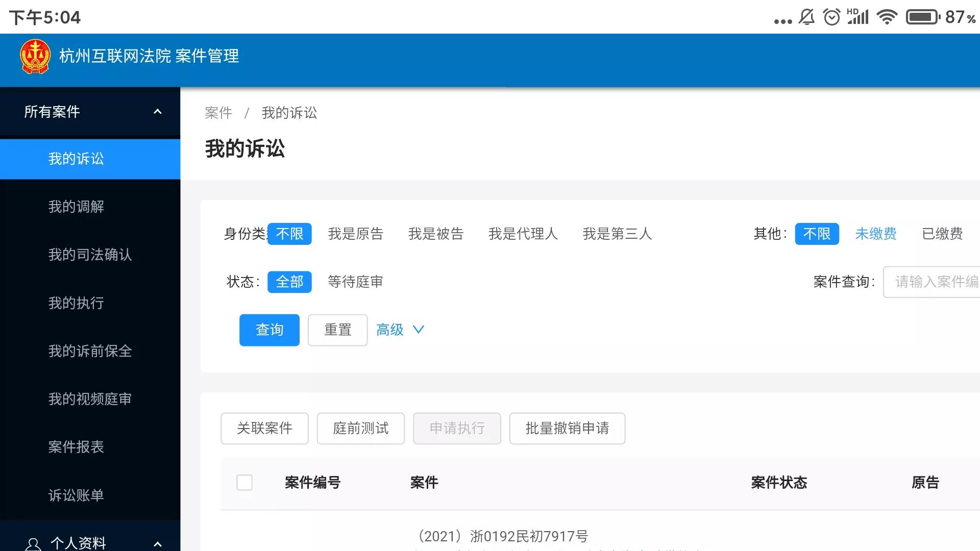This screenshot has height=551, width=980.
Task: Click the 批量撤销申请 button
Action: tap(568, 429)
